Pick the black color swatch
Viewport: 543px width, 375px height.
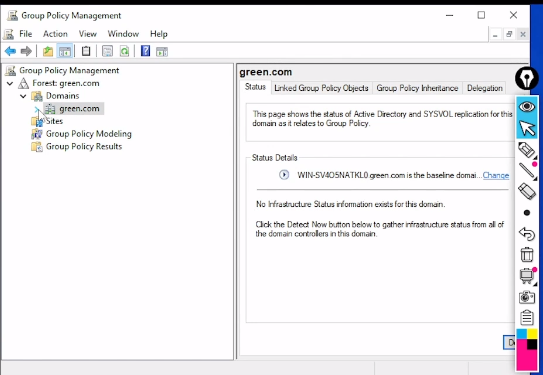[x=532, y=344]
